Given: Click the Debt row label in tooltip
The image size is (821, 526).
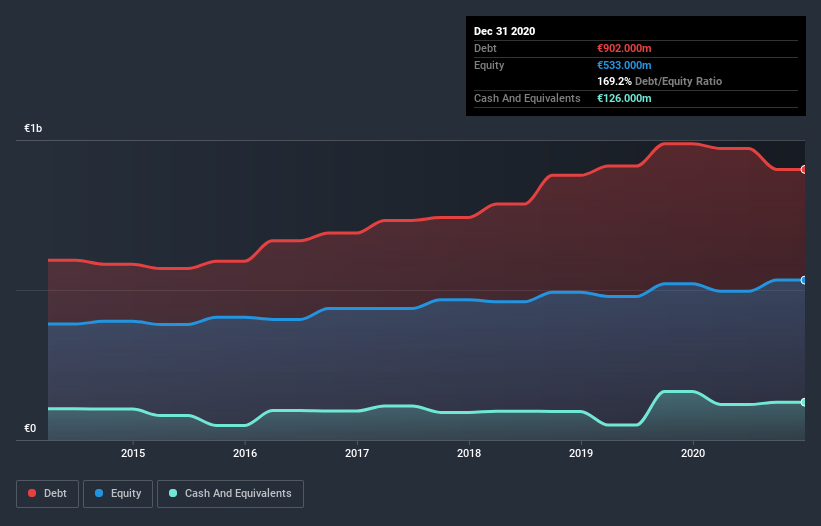Looking at the screenshot, I should 485,48.
